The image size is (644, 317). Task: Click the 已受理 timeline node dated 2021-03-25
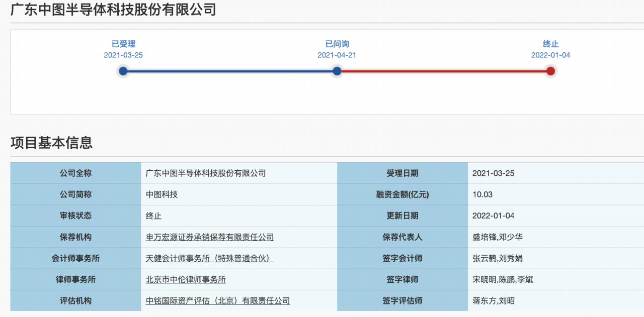(122, 71)
